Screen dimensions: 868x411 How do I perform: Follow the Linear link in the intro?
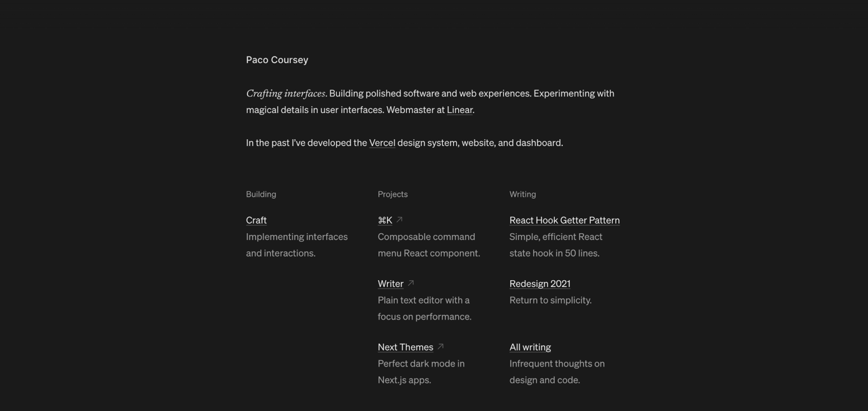pos(459,110)
